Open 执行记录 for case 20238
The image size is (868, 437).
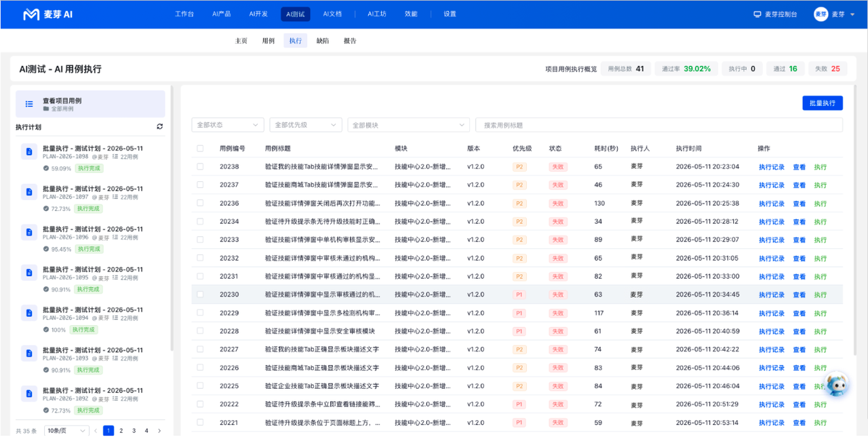[772, 167]
